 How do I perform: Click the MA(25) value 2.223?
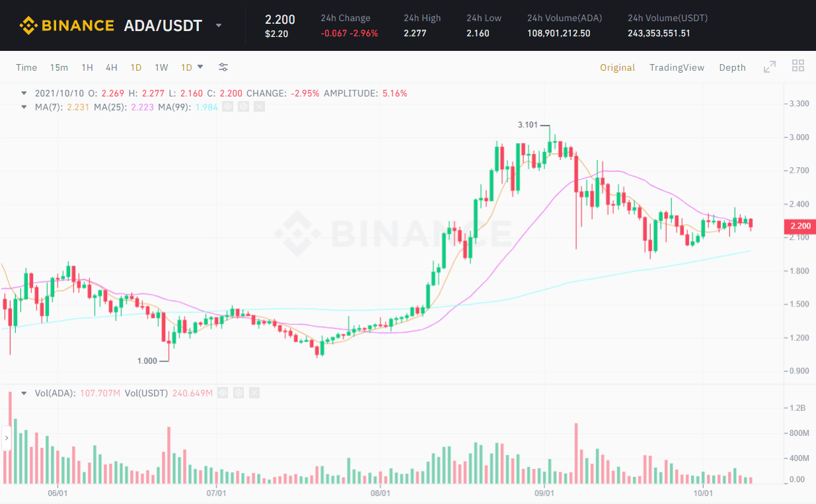pyautogui.click(x=143, y=106)
